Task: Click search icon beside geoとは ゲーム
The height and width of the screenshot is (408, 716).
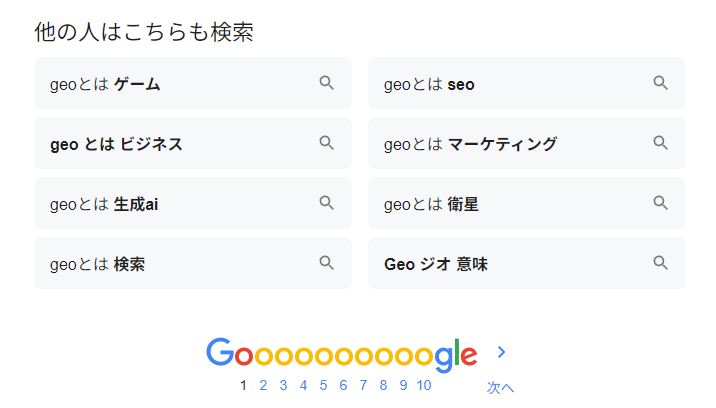Action: [x=326, y=83]
